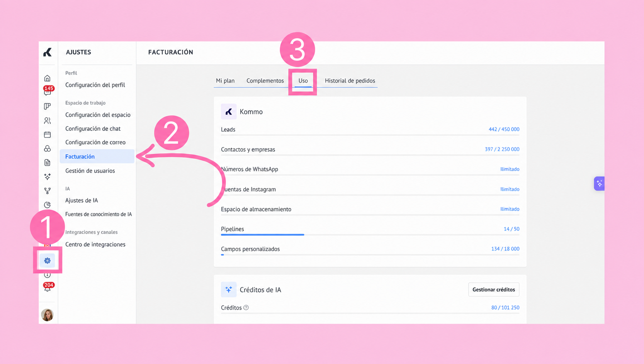Open the floating AI assistant button
The height and width of the screenshot is (364, 644).
pyautogui.click(x=599, y=184)
